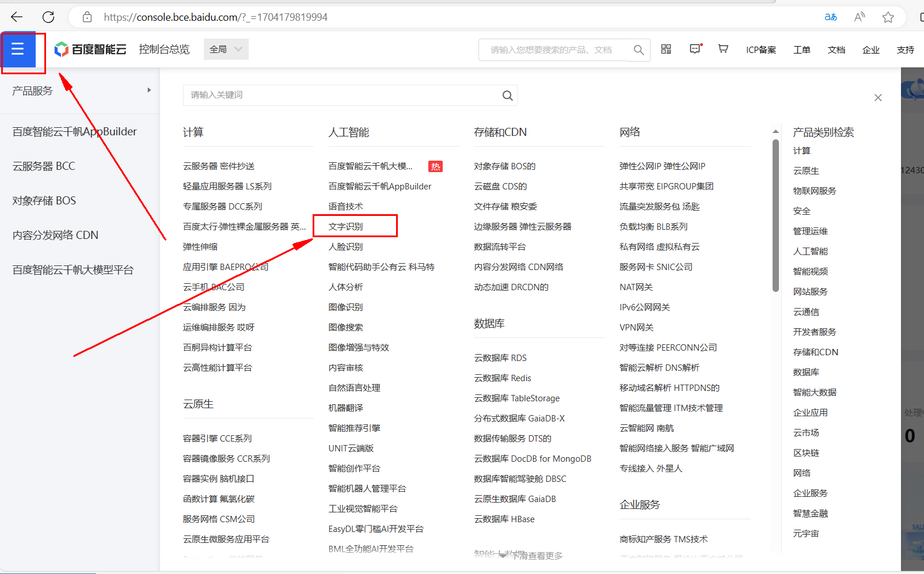
Task: Open 弹性伸缩 link under 计算
Action: [x=200, y=247]
